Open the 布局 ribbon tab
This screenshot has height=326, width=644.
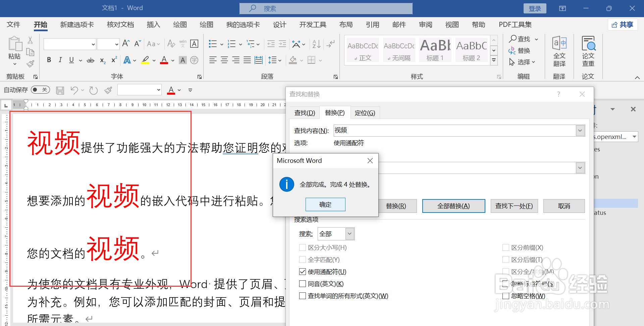coord(346,25)
